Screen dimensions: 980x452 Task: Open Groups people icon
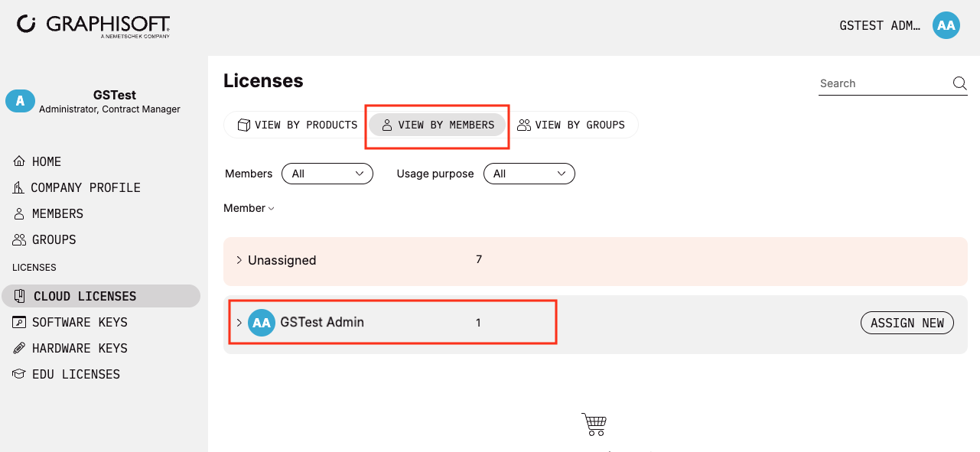pyautogui.click(x=19, y=239)
